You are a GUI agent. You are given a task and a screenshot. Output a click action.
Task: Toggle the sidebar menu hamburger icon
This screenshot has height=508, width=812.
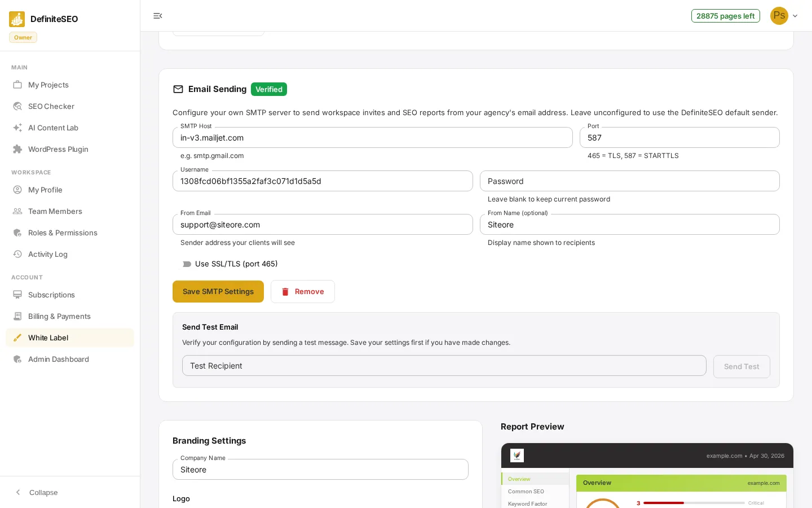click(x=158, y=16)
